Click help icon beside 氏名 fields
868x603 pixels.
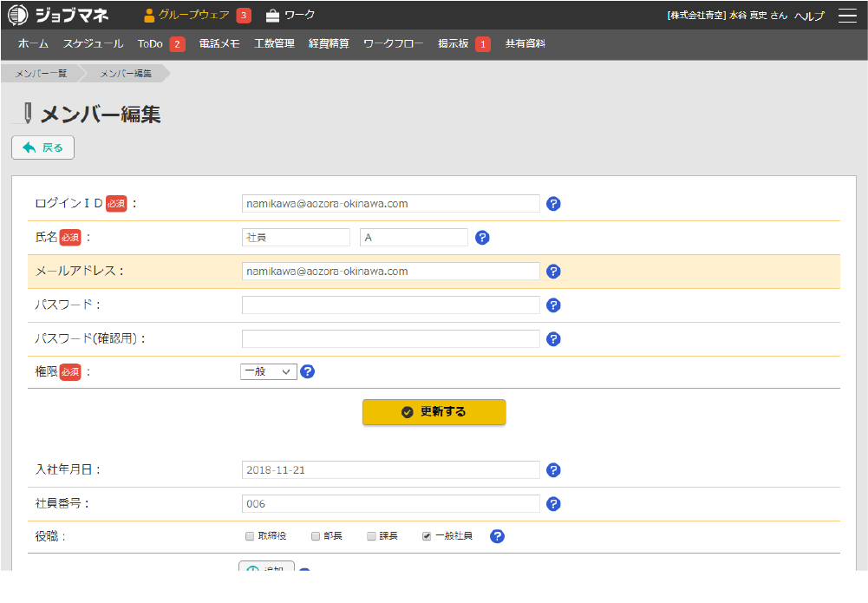(x=482, y=238)
